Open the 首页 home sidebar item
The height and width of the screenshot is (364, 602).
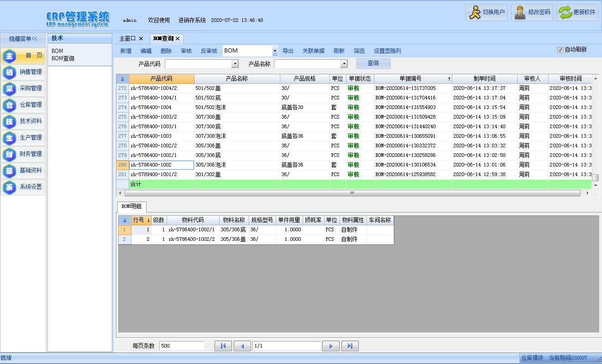click(x=23, y=56)
